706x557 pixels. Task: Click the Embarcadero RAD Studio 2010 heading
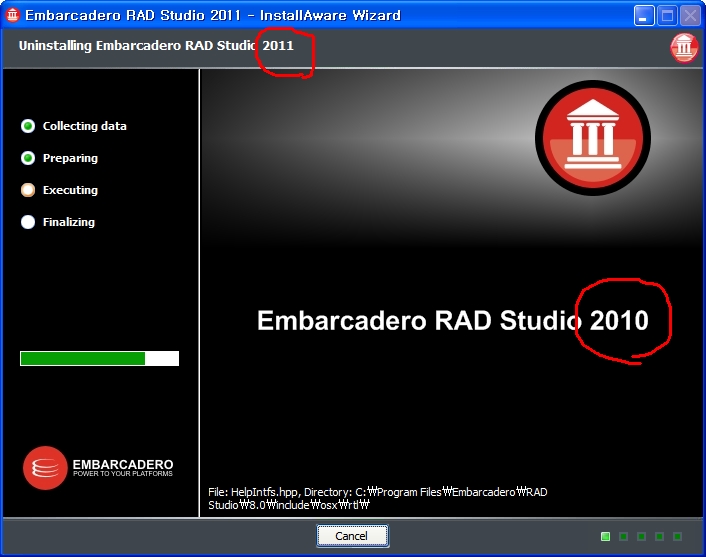pos(452,321)
